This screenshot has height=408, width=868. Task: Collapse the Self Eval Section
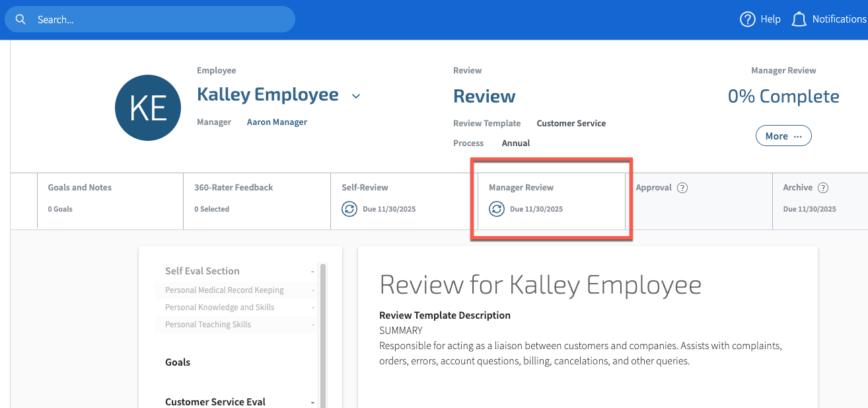point(312,271)
